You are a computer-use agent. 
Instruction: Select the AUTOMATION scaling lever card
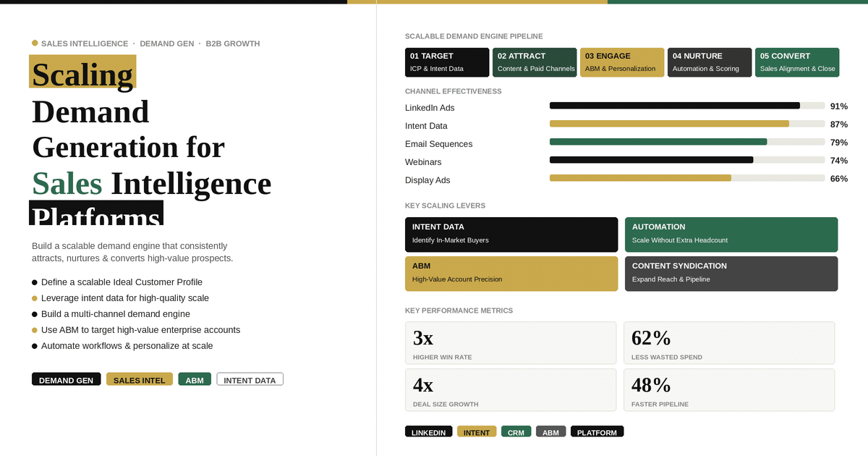point(731,235)
